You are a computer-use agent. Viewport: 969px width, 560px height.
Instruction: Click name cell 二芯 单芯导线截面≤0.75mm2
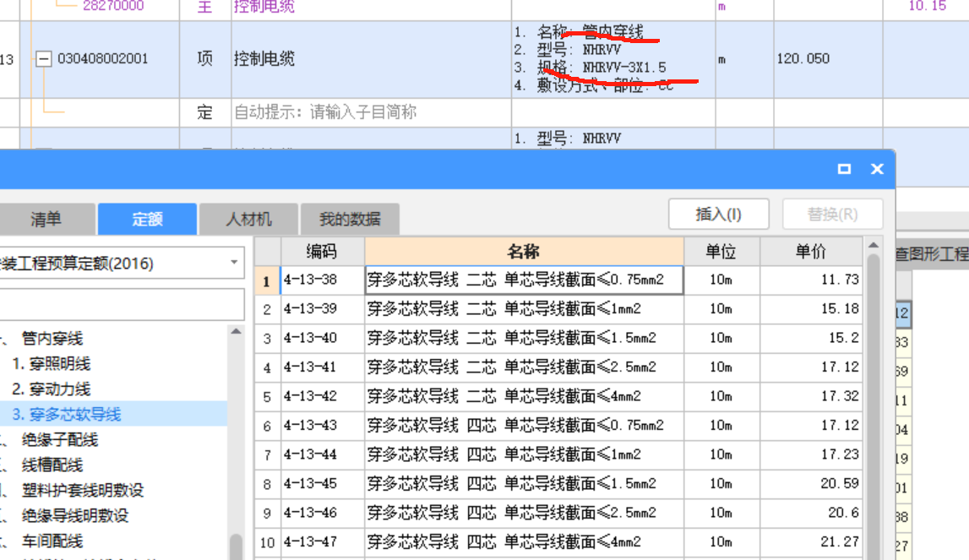point(524,280)
